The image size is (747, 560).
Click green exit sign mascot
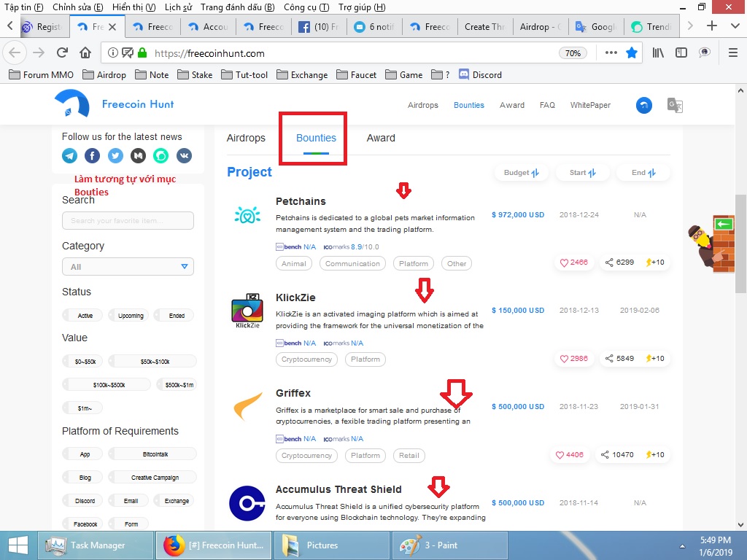[711, 244]
